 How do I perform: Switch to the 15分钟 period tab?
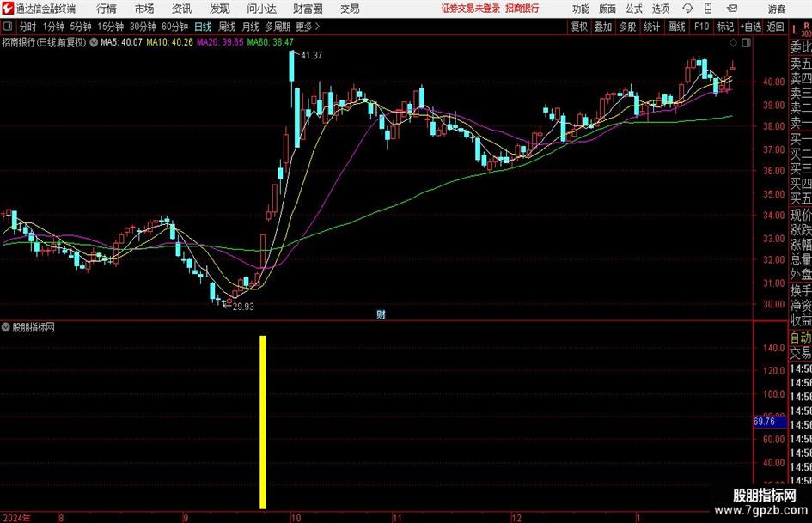(x=111, y=27)
